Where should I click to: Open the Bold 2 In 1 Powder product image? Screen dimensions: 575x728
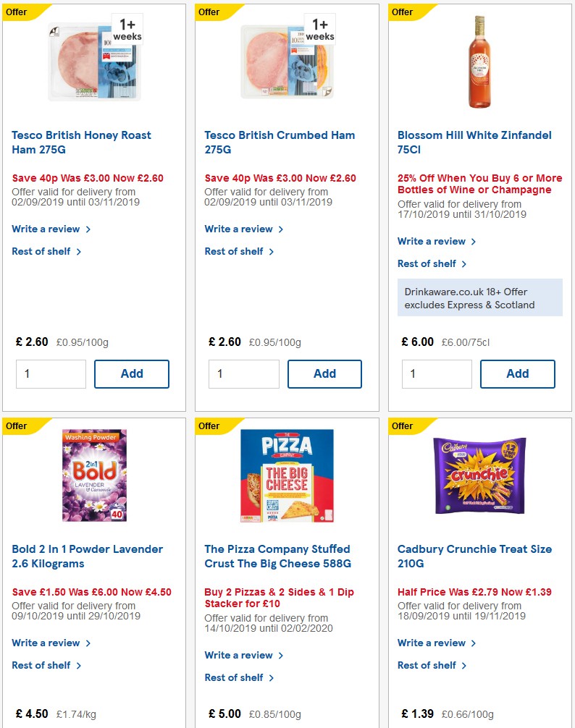click(x=93, y=474)
